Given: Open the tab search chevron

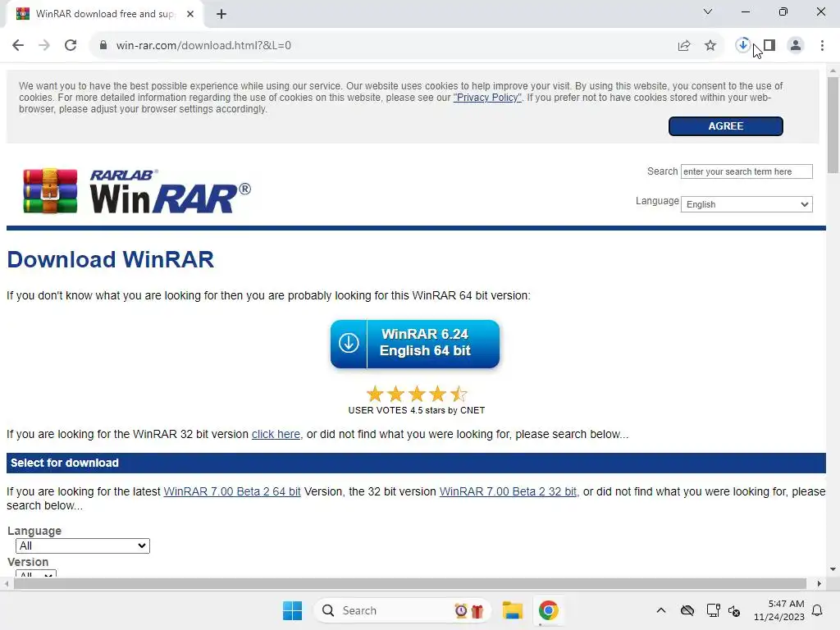Looking at the screenshot, I should 708,11.
